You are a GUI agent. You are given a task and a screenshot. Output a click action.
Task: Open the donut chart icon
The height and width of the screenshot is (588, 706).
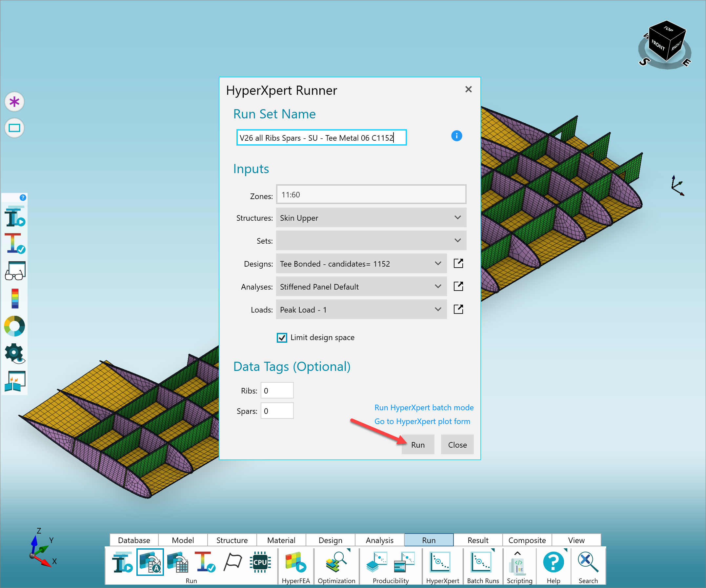tap(14, 326)
